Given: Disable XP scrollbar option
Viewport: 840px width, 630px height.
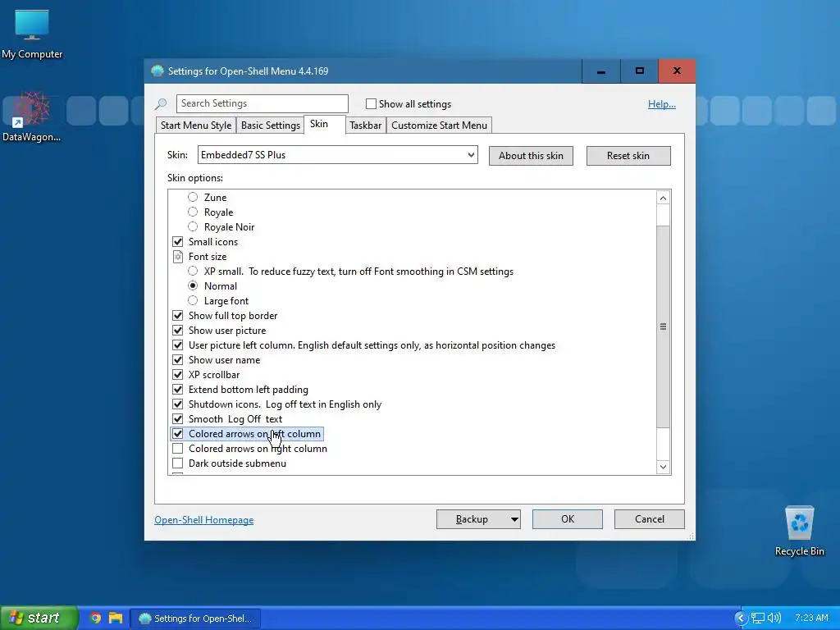Looking at the screenshot, I should tap(178, 374).
